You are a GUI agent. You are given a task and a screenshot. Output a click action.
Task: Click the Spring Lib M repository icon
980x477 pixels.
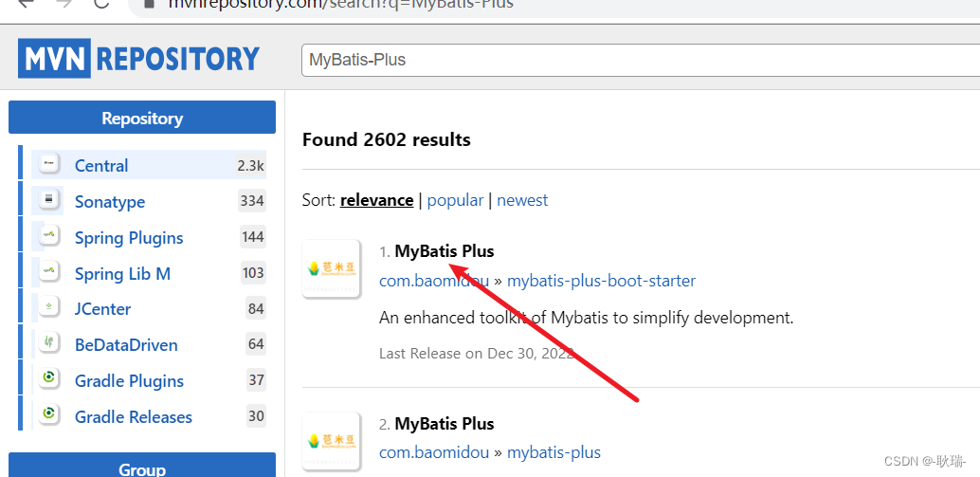point(48,272)
